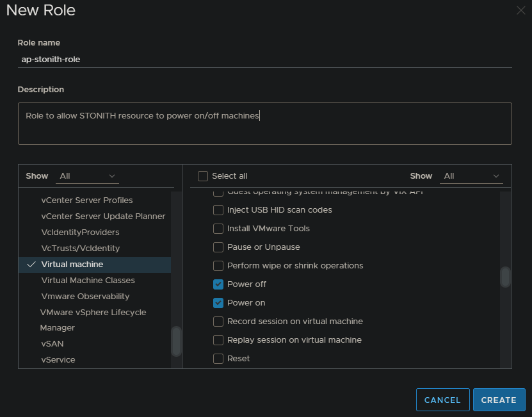
Task: Check the Select all checkbox
Action: (203, 176)
